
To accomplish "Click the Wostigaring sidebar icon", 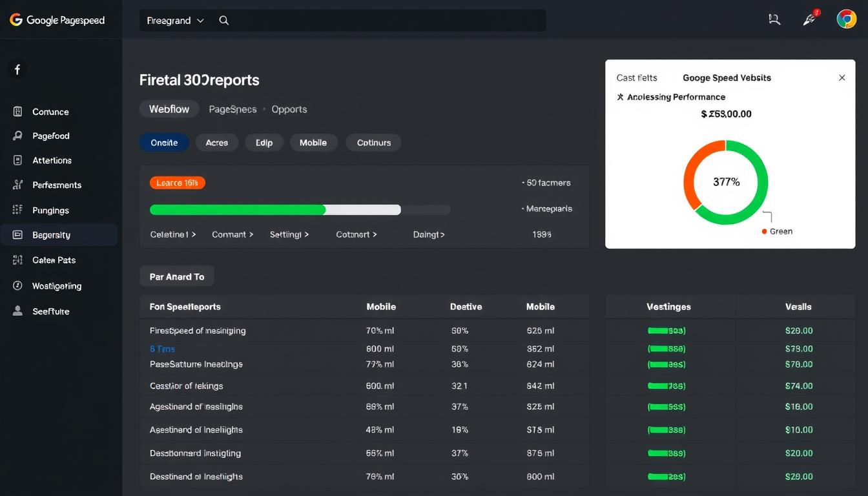I will [18, 285].
